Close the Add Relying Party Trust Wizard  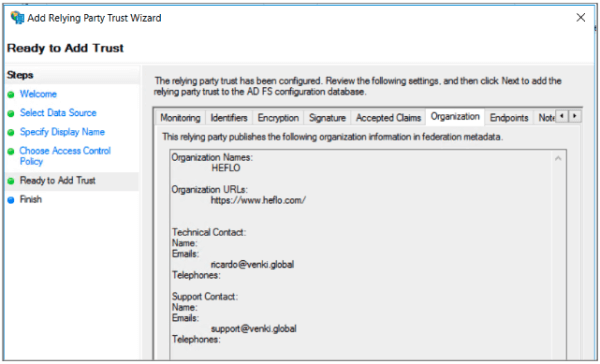coord(580,18)
